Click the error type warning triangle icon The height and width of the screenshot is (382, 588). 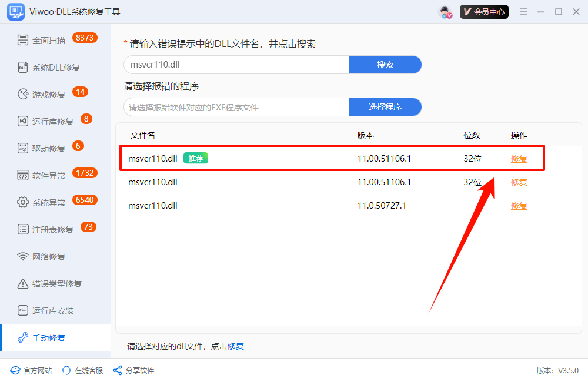(x=23, y=284)
